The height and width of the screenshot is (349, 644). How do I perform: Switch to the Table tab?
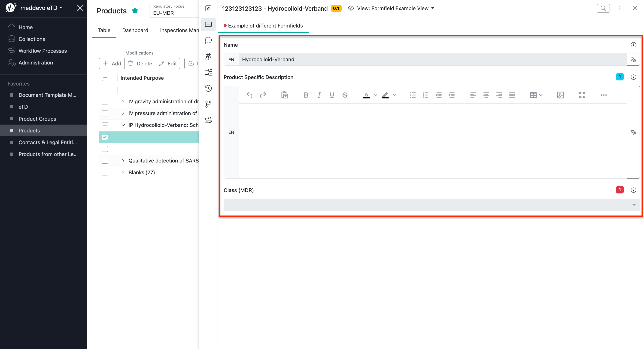point(104,30)
